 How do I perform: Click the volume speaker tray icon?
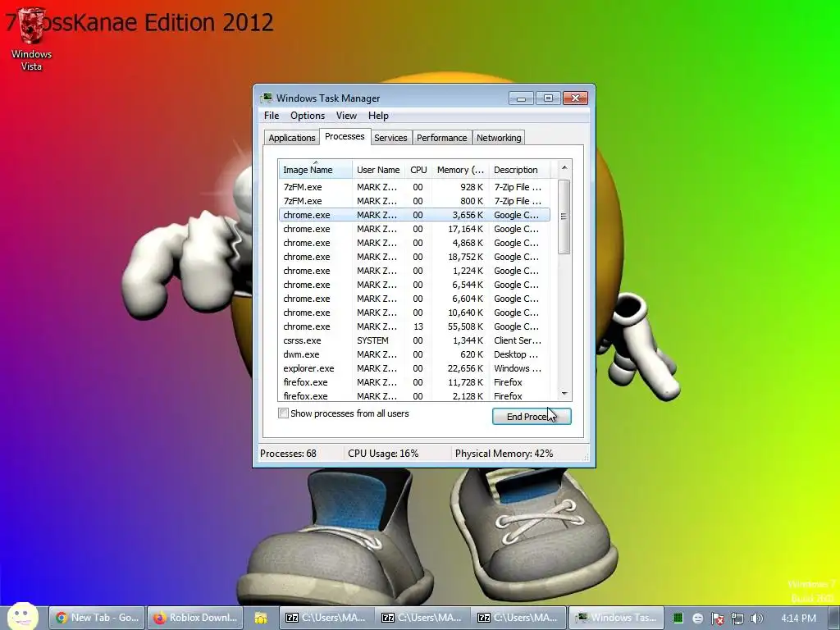tap(756, 619)
